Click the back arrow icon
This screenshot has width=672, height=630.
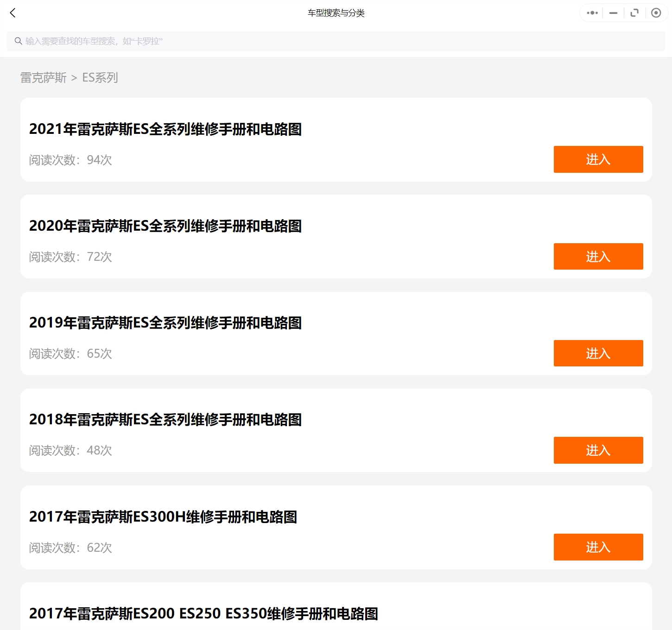(13, 13)
